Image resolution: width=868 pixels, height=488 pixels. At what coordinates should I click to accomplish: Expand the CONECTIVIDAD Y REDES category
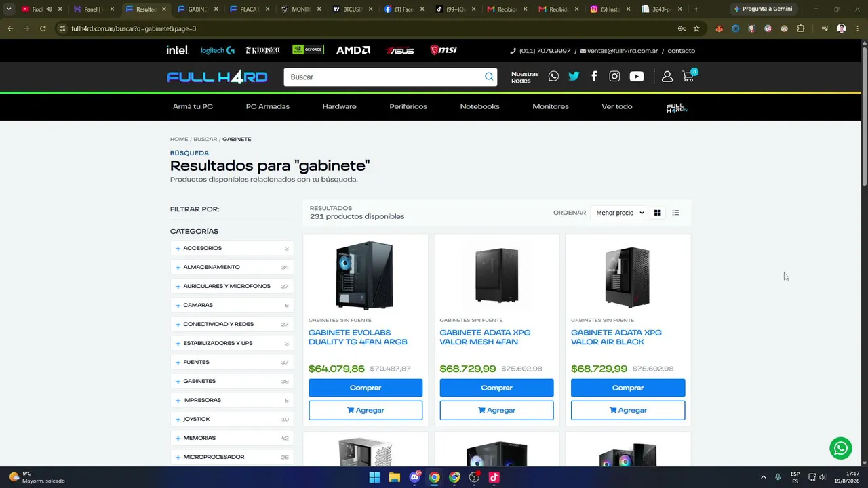pyautogui.click(x=232, y=324)
